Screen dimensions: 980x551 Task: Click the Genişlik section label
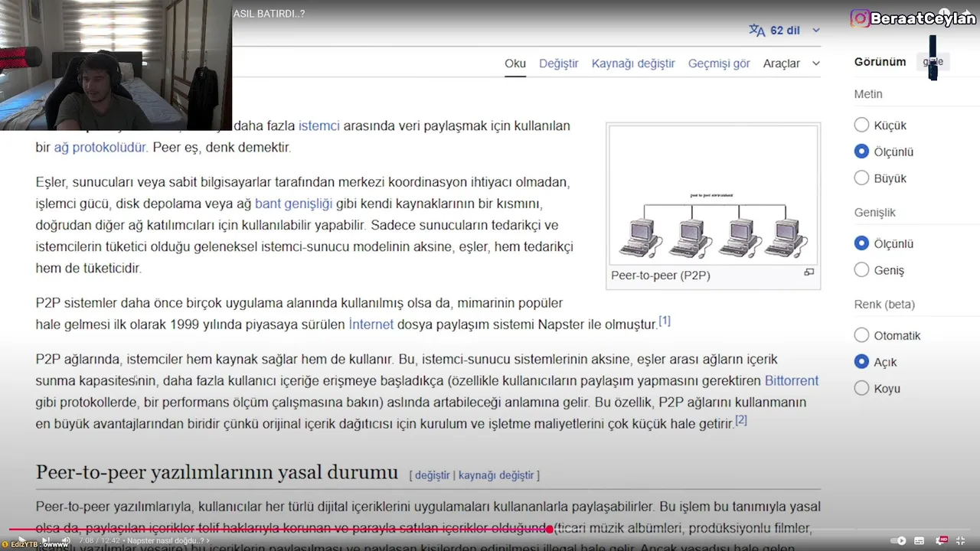[x=874, y=213]
